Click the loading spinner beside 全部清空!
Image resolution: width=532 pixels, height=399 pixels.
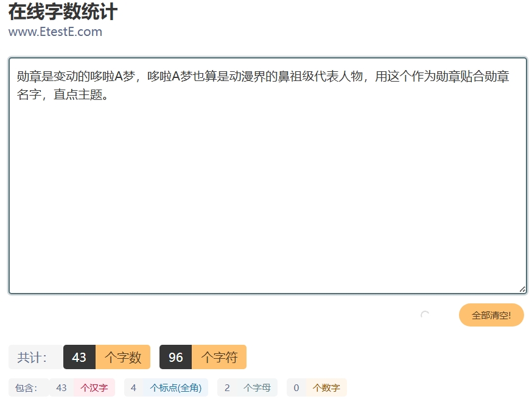point(425,315)
